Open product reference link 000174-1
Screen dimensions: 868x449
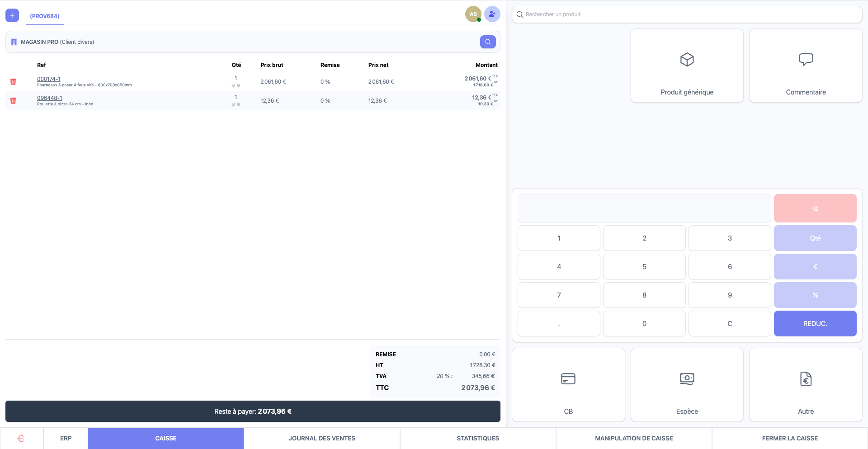click(x=49, y=79)
